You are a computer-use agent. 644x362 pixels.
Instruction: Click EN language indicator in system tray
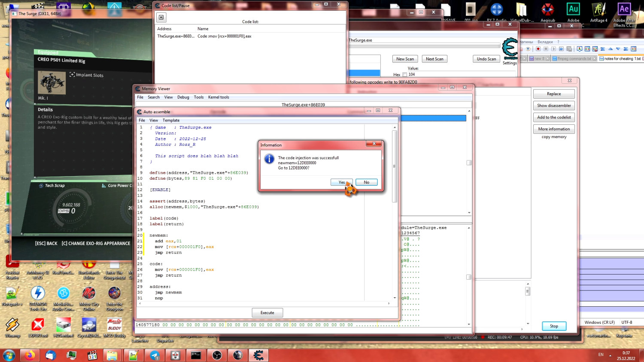click(x=601, y=355)
